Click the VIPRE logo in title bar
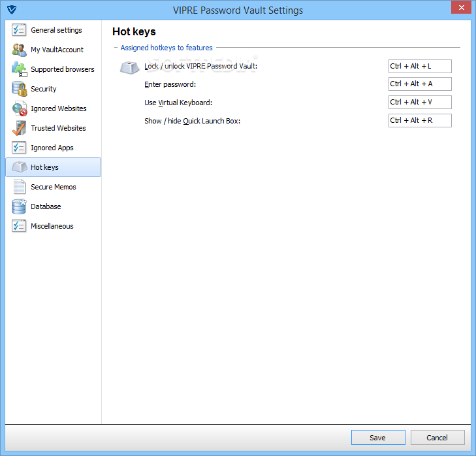The height and width of the screenshot is (456, 476). point(12,10)
